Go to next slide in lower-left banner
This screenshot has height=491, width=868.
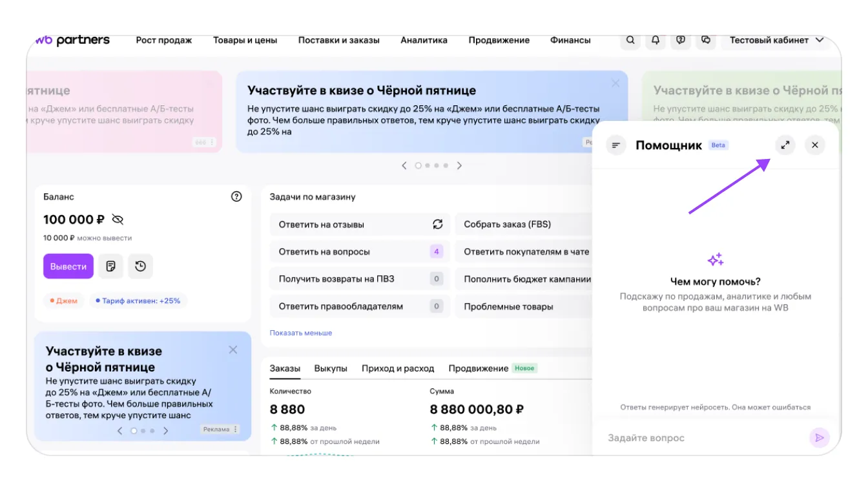166,430
